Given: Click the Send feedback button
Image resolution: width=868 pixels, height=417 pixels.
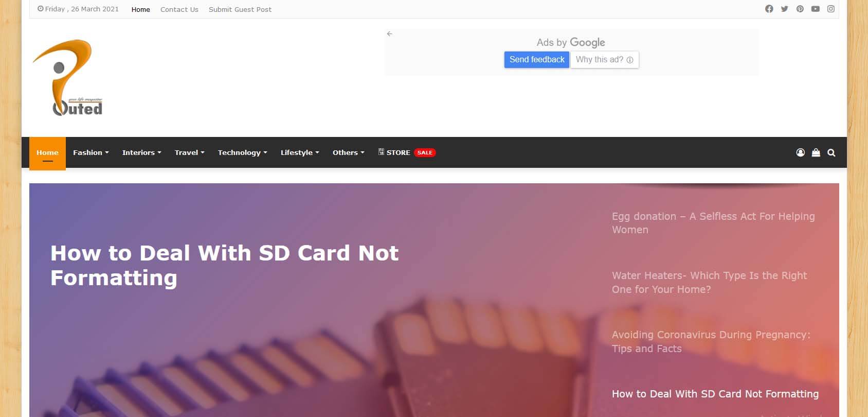Looking at the screenshot, I should point(536,60).
